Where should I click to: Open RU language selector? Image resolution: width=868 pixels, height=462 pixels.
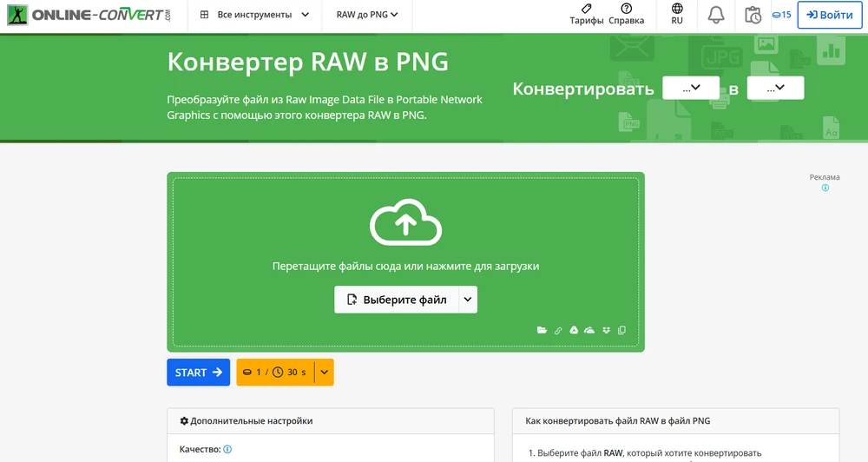[x=677, y=15]
